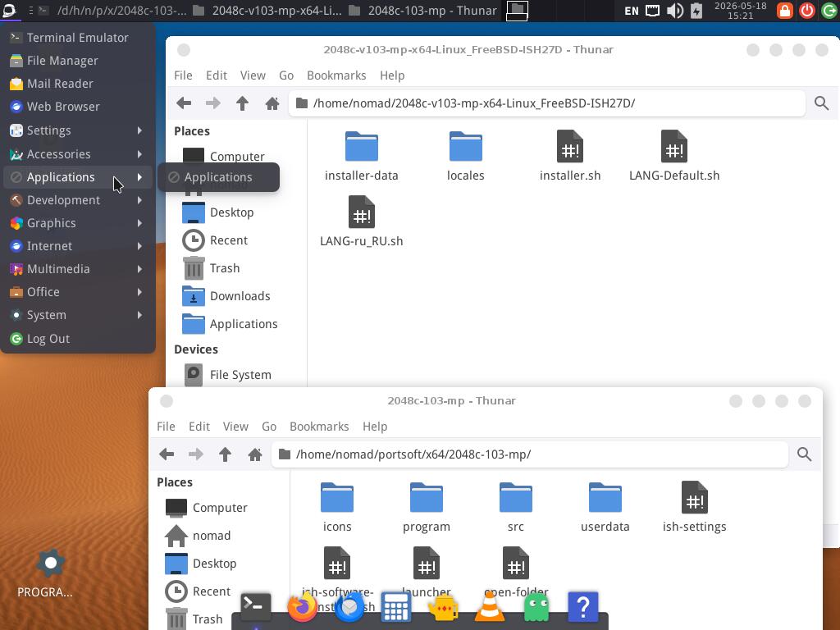Viewport: 840px width, 630px height.
Task: Launch the VLC cone icon in dock
Action: point(490,608)
